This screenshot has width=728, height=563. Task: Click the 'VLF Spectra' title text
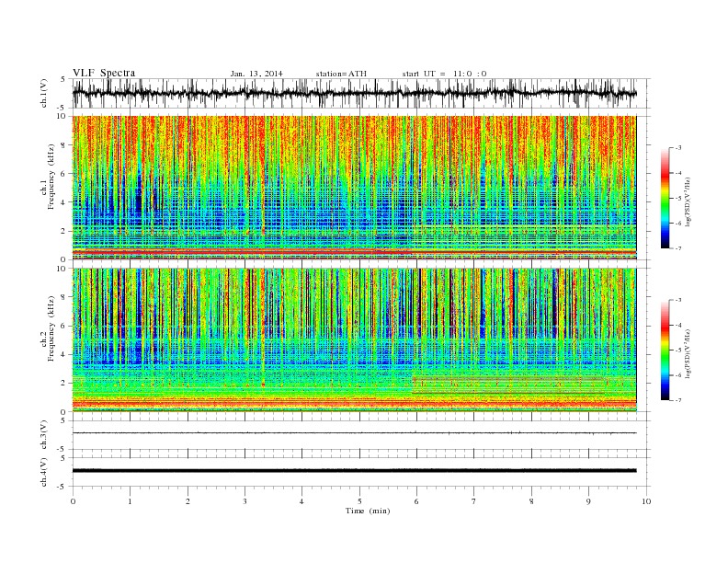(x=104, y=73)
